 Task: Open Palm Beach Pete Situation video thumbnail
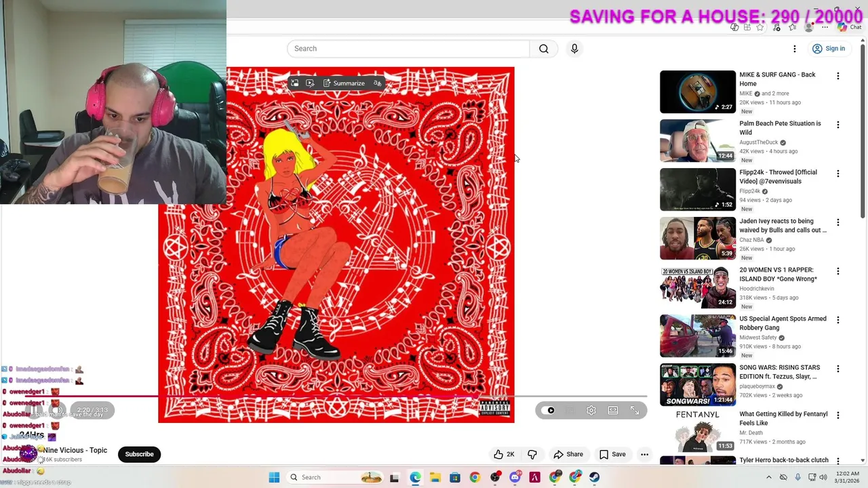[698, 141]
